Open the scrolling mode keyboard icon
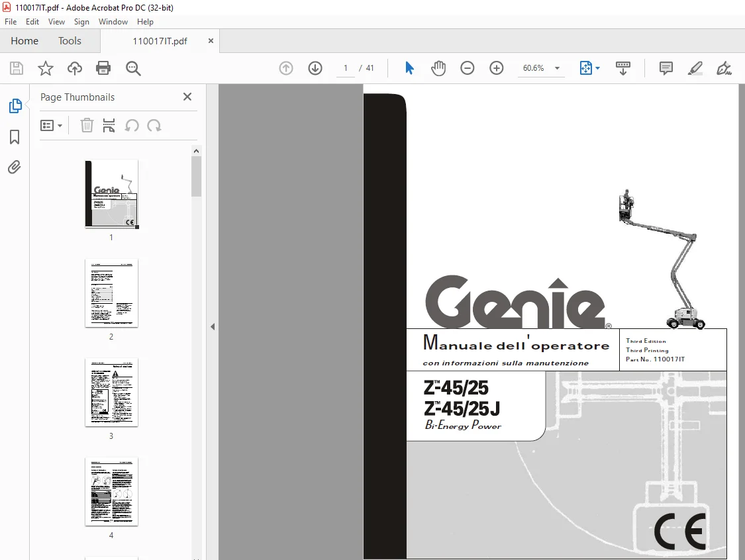The width and height of the screenshot is (745, 560). (x=623, y=68)
